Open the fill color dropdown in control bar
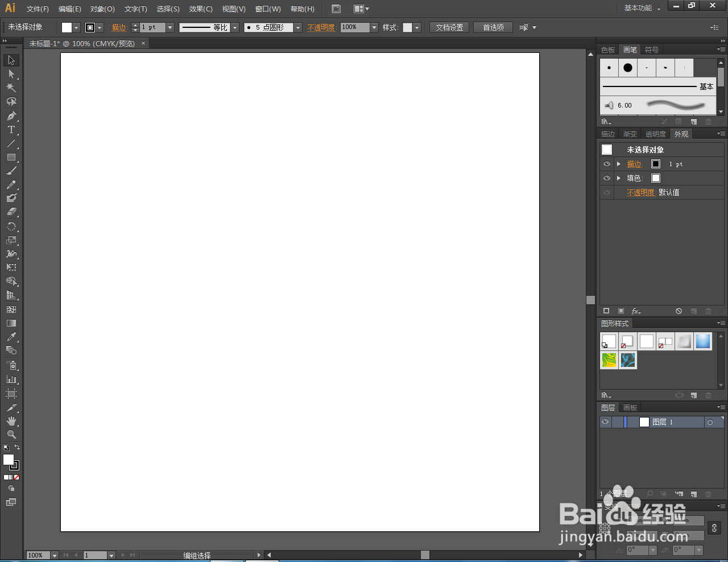Screen dimensions: 728x562 (x=76, y=27)
